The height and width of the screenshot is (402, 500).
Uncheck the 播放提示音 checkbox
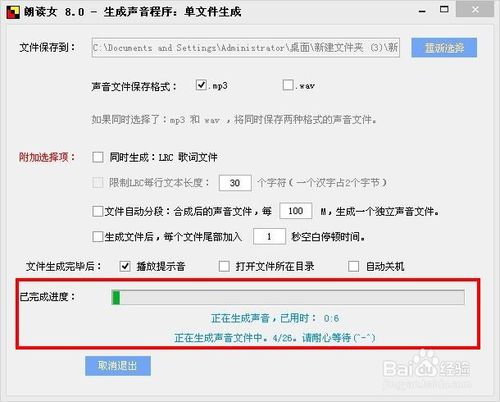coord(125,266)
